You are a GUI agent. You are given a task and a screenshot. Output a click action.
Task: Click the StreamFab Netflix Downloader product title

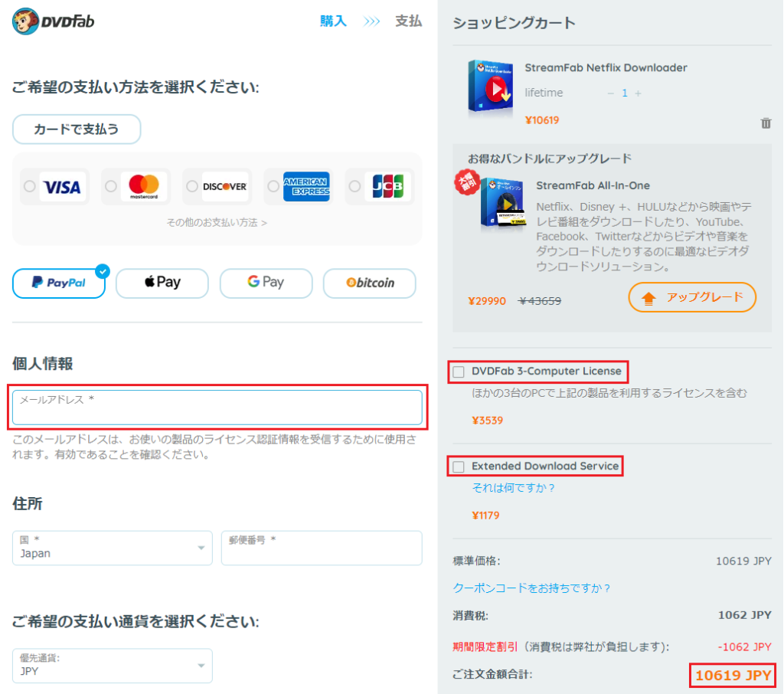coord(606,67)
